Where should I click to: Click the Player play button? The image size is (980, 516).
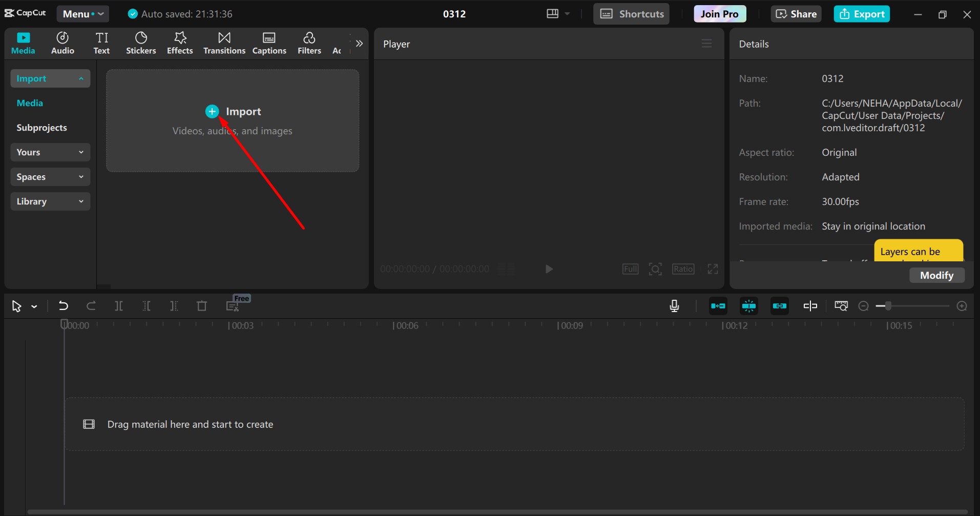coord(549,269)
